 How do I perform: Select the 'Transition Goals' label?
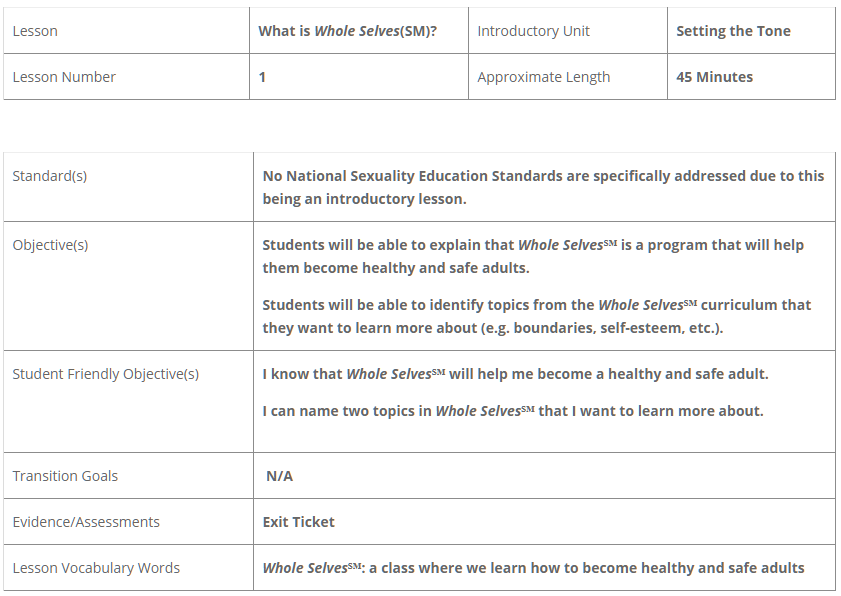(x=65, y=476)
